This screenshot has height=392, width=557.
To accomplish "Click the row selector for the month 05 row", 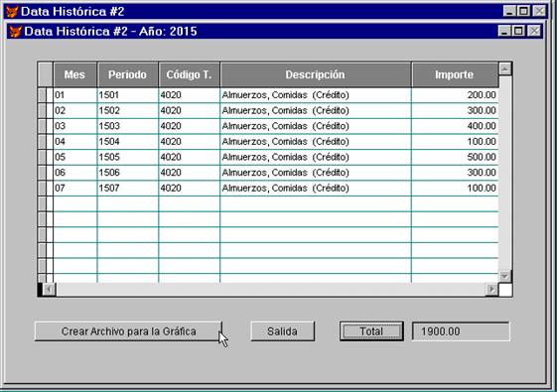I will pyautogui.click(x=43, y=157).
